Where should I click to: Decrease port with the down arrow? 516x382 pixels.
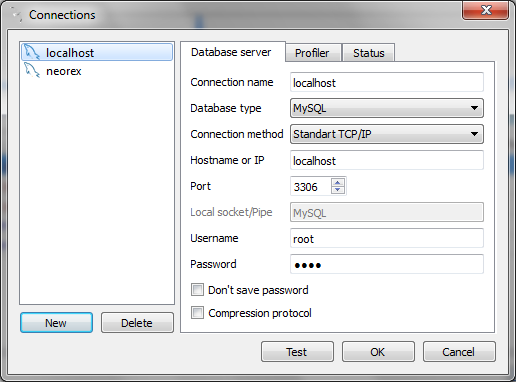pyautogui.click(x=338, y=190)
